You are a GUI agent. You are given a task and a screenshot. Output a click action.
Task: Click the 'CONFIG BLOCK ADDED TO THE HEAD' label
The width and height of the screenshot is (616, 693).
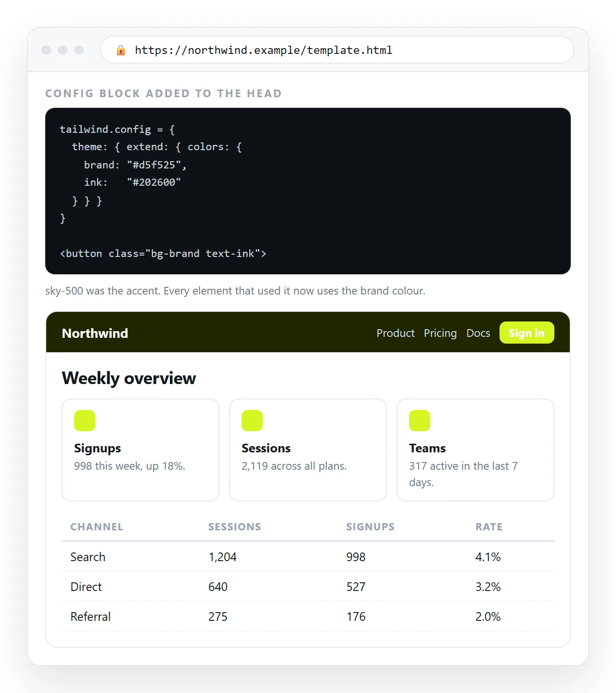[x=164, y=93]
